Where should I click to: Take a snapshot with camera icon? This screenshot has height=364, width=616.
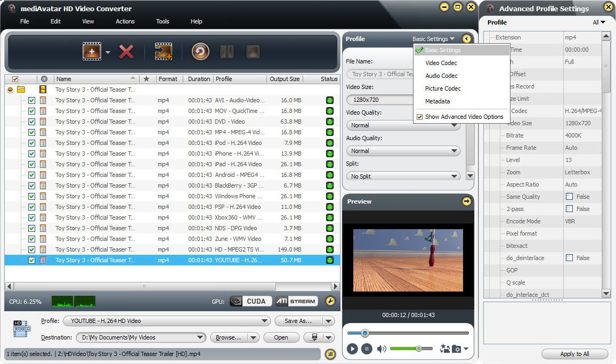(x=456, y=349)
